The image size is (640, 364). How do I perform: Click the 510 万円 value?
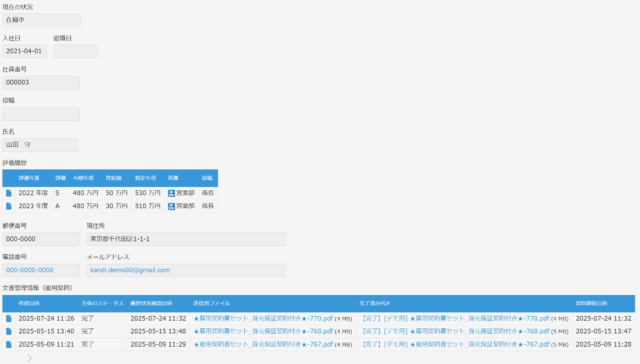pos(147,206)
